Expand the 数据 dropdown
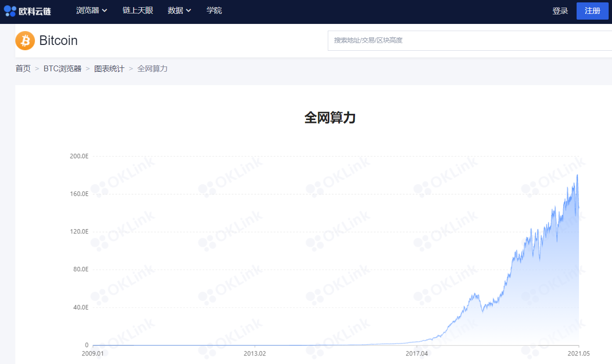This screenshot has height=364, width=612. click(x=176, y=10)
